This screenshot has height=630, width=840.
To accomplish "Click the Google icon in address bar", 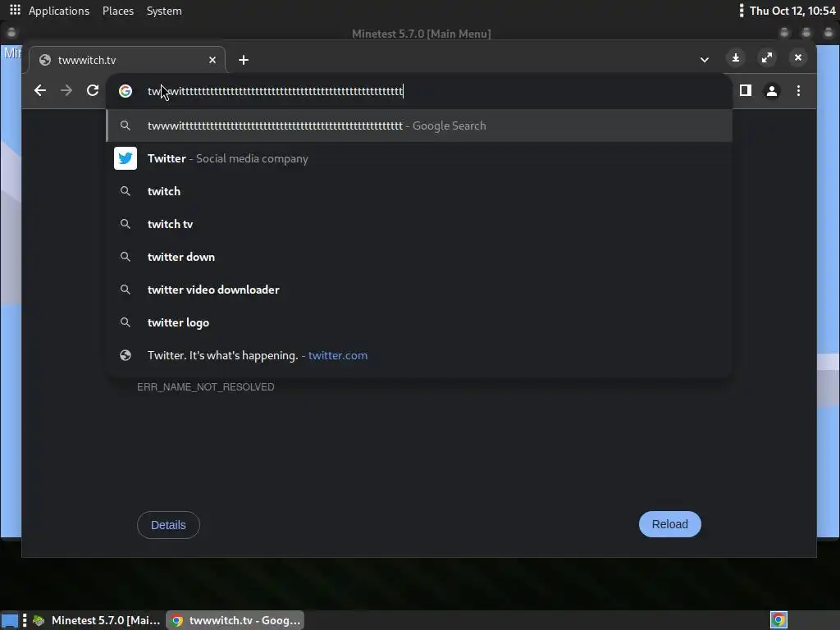I will tap(126, 91).
